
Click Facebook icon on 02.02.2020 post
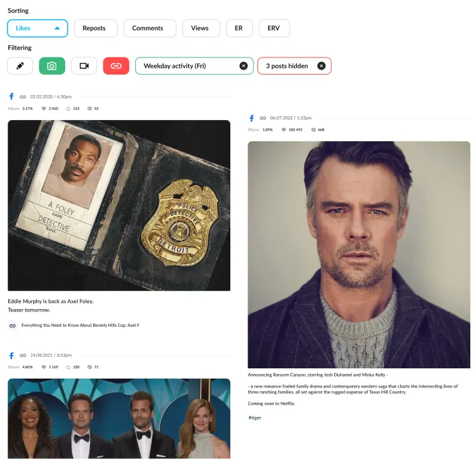coord(11,96)
